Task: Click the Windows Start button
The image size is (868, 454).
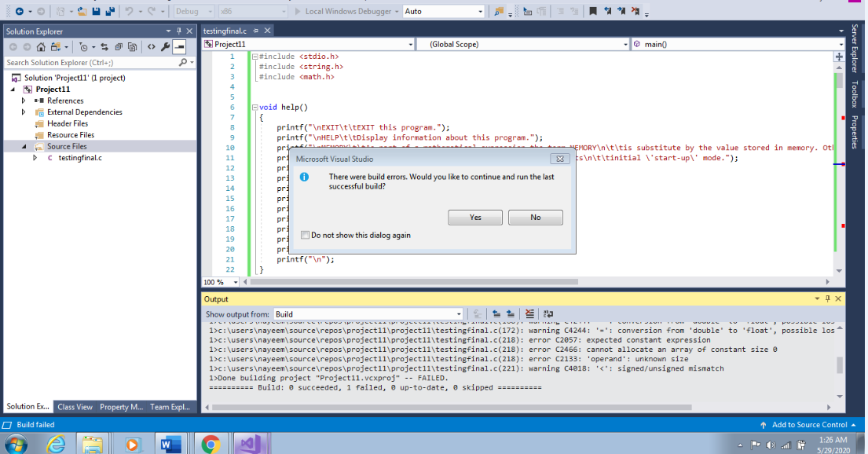Action: pos(16,444)
